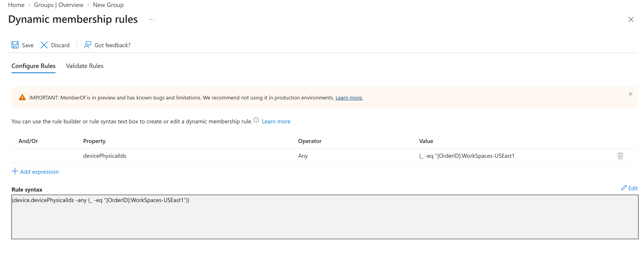
Task: Open Learn more link in warning banner
Action: 349,98
